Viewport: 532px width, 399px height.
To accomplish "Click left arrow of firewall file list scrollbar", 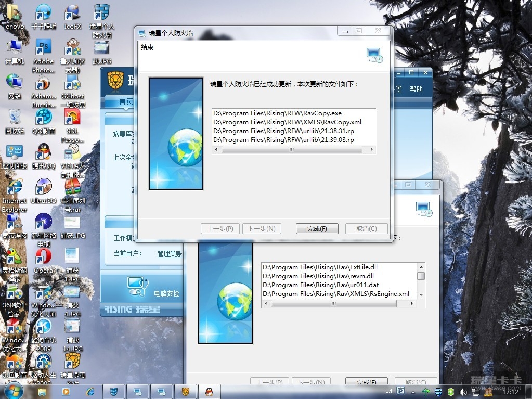I will [216, 149].
